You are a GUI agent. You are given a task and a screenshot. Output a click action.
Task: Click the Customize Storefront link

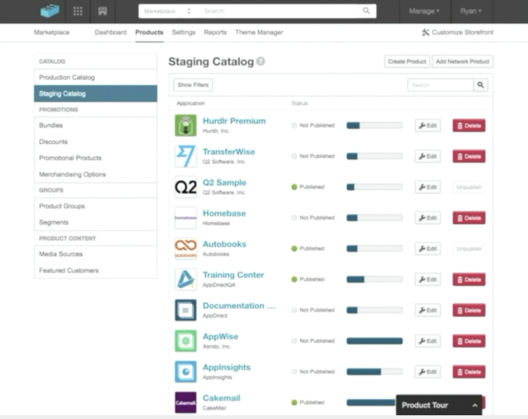click(x=457, y=32)
